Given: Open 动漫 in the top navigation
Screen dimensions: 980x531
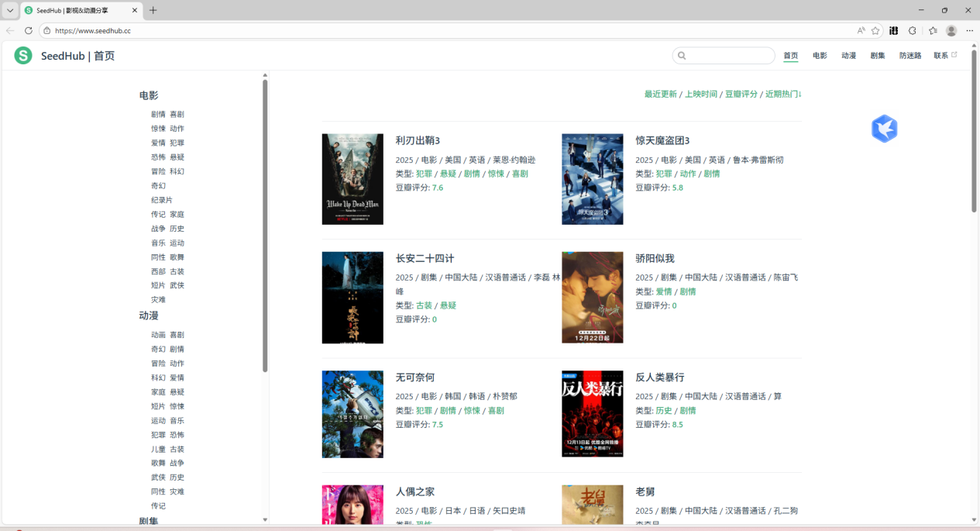Looking at the screenshot, I should pos(848,55).
